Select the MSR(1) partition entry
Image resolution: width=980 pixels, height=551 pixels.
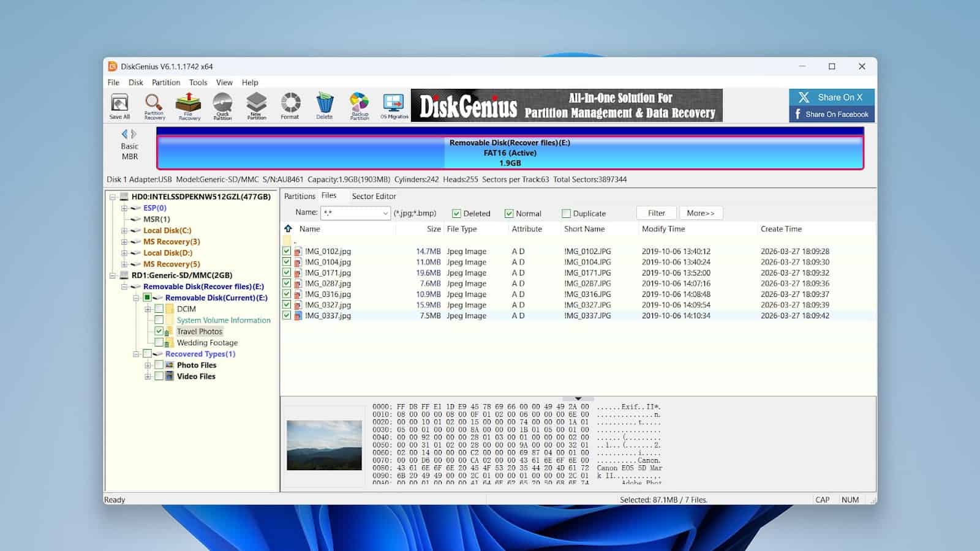(x=157, y=219)
